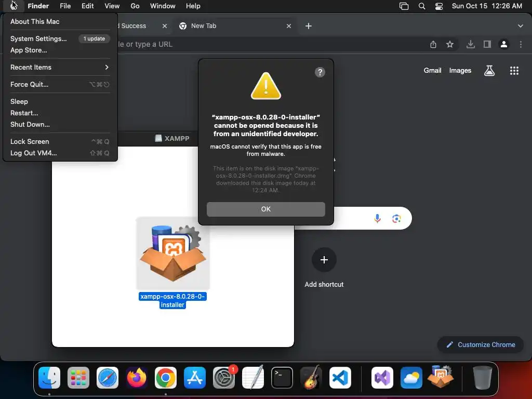Search by image with Google Lens icon
The image size is (532, 399).
point(396,219)
